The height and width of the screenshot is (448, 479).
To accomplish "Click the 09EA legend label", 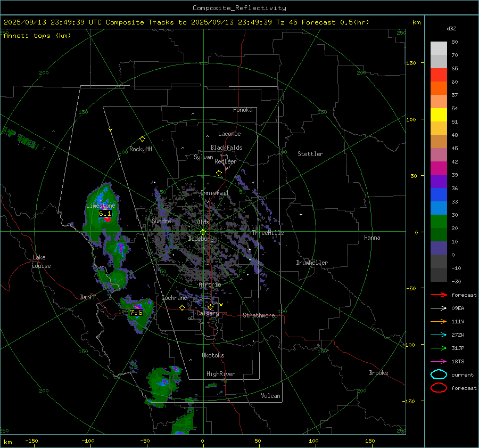I will point(458,308).
